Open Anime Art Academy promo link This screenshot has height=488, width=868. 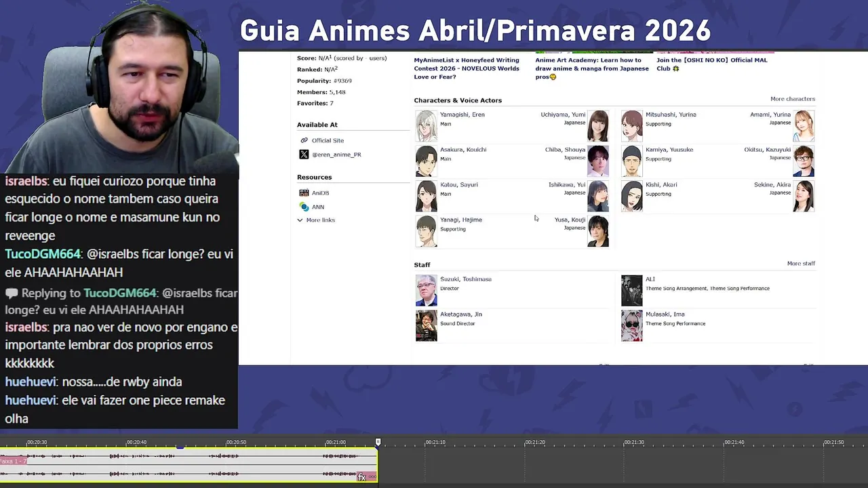[592, 68]
